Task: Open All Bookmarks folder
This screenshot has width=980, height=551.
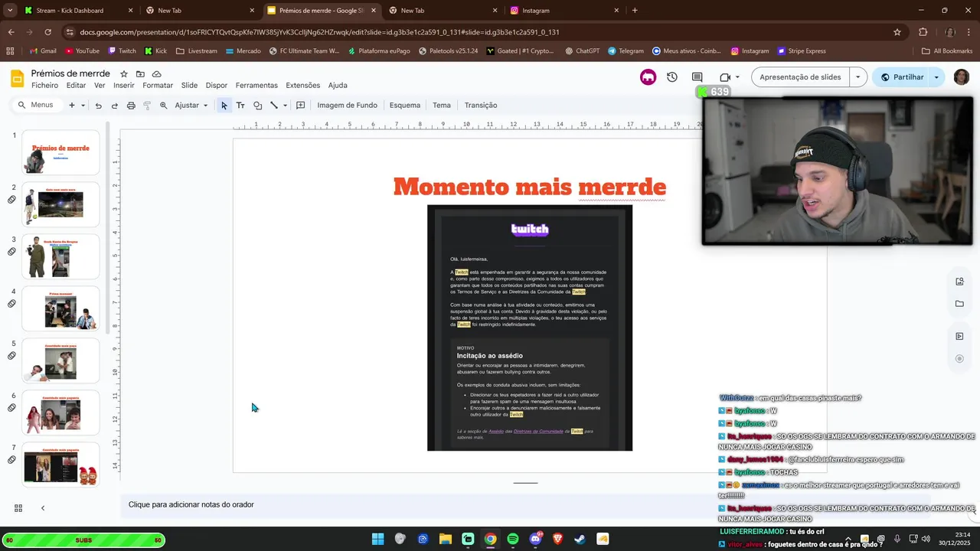Action: tap(947, 51)
